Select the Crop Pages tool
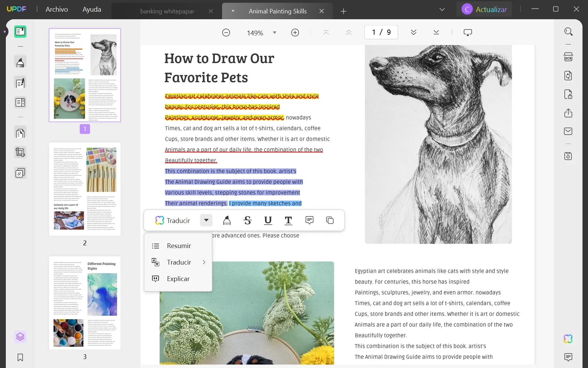This screenshot has height=368, width=588. click(20, 152)
